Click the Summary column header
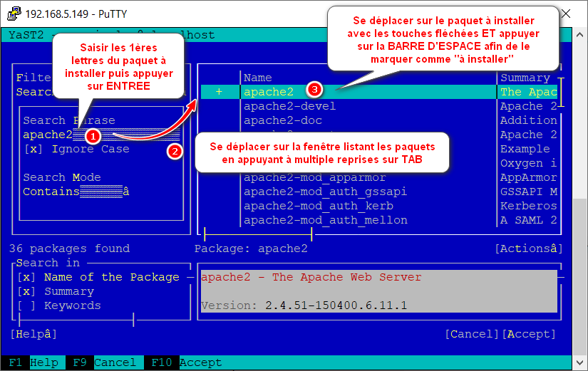The width and height of the screenshot is (588, 371). 525,78
